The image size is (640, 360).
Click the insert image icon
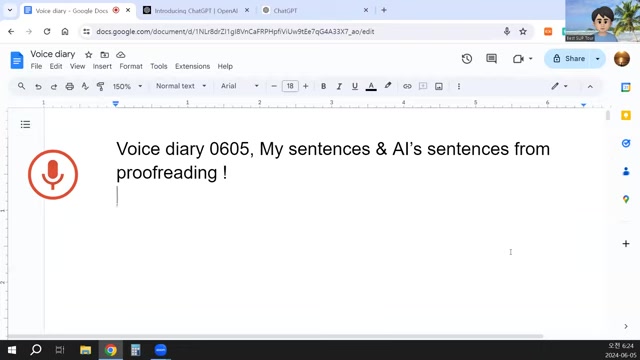[439, 86]
